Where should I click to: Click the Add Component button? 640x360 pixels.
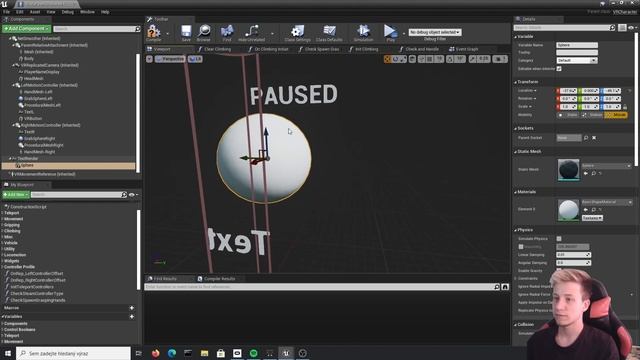coord(26,29)
